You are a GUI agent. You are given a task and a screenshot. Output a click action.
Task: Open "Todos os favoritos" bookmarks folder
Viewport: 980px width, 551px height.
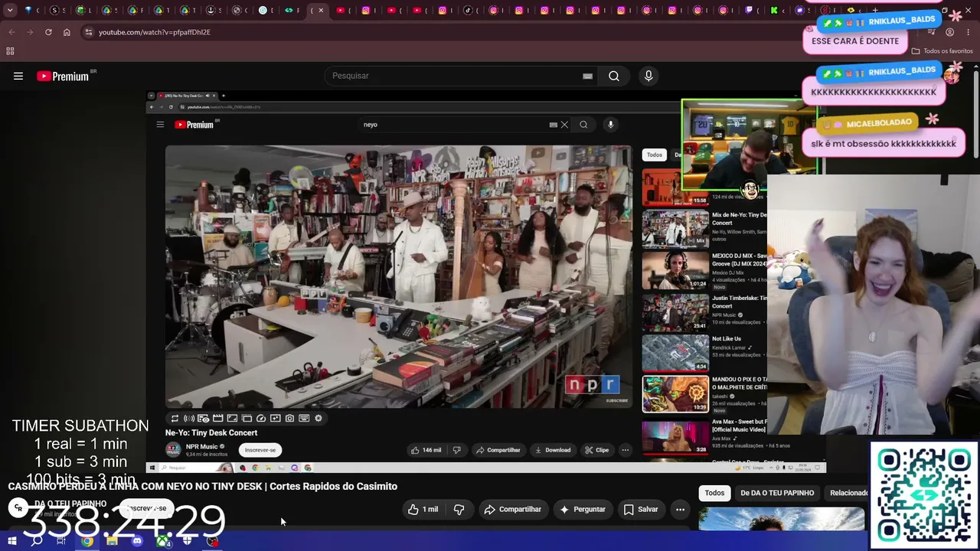(942, 51)
